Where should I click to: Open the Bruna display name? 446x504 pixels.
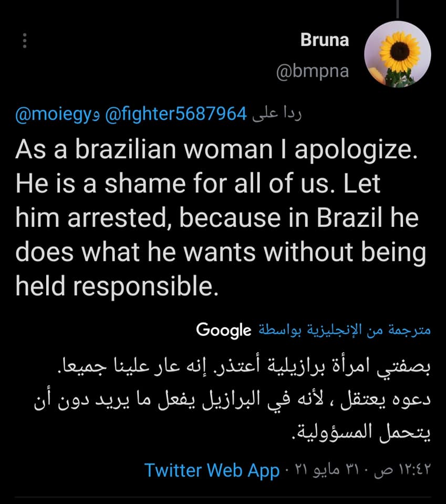(x=324, y=40)
